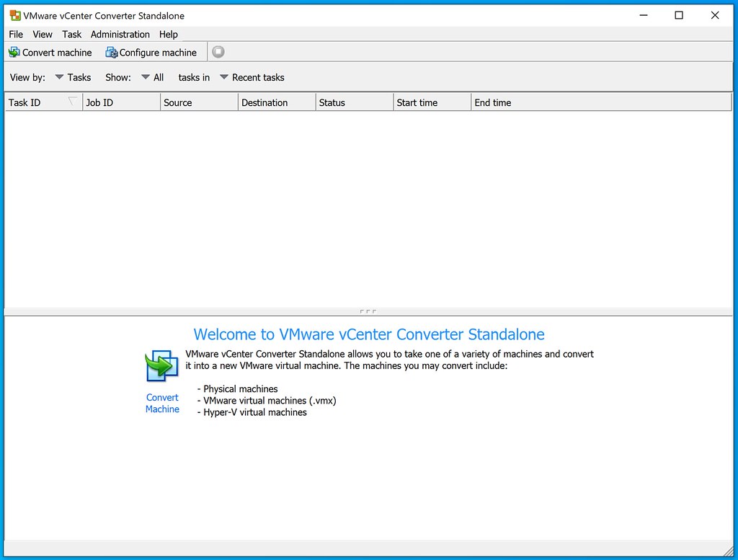This screenshot has width=738, height=560.
Task: Open the View menu
Action: click(x=43, y=34)
